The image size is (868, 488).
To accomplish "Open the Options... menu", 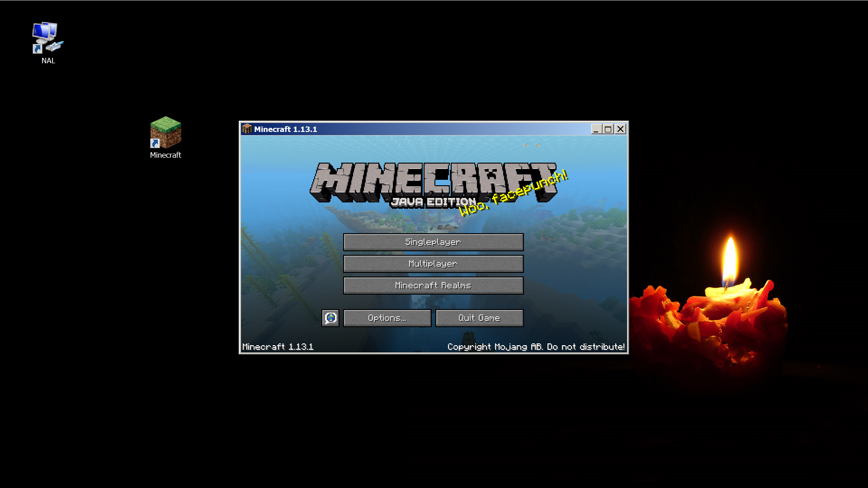I will point(387,318).
